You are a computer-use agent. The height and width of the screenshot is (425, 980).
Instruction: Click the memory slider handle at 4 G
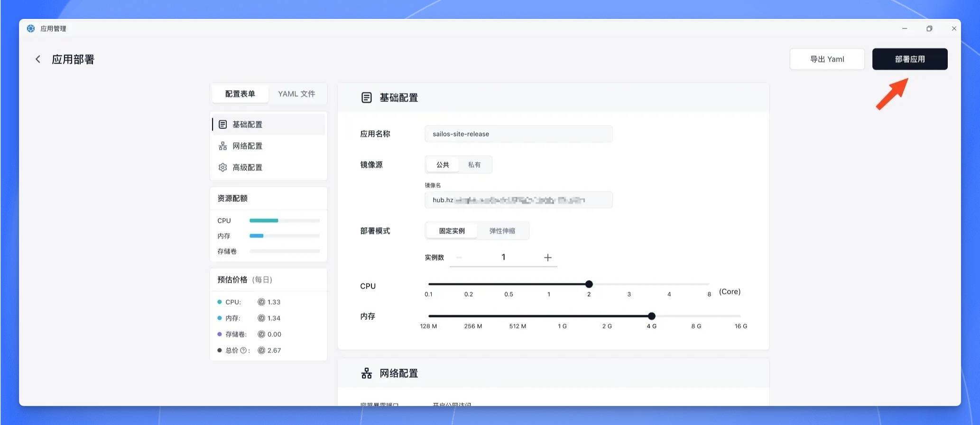tap(651, 316)
